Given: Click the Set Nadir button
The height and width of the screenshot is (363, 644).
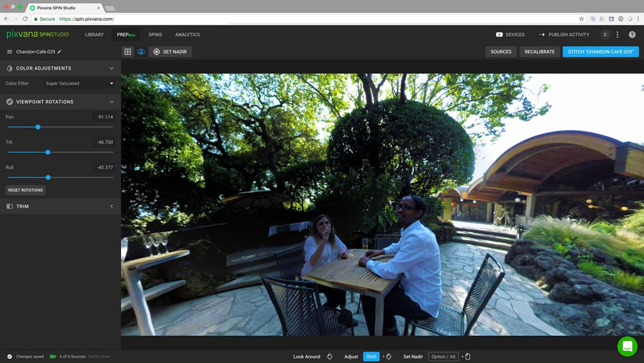Looking at the screenshot, I should [170, 52].
